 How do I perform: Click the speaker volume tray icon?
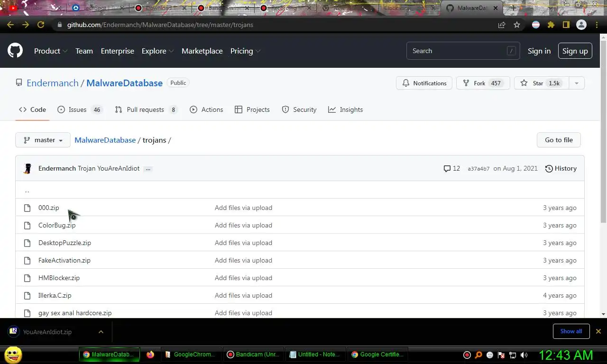[524, 355]
